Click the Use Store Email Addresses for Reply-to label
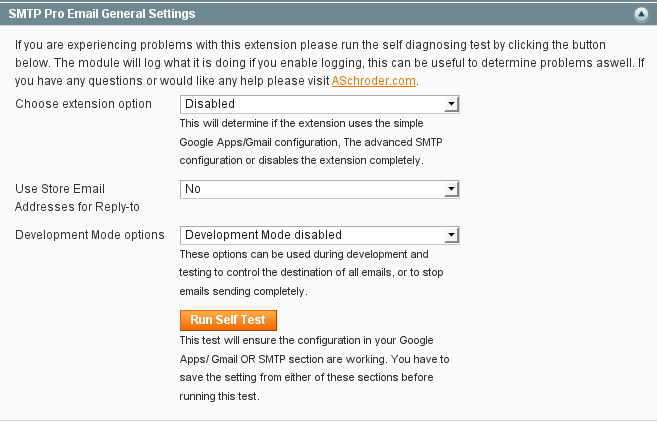Image resolution: width=657 pixels, height=428 pixels. (x=77, y=197)
